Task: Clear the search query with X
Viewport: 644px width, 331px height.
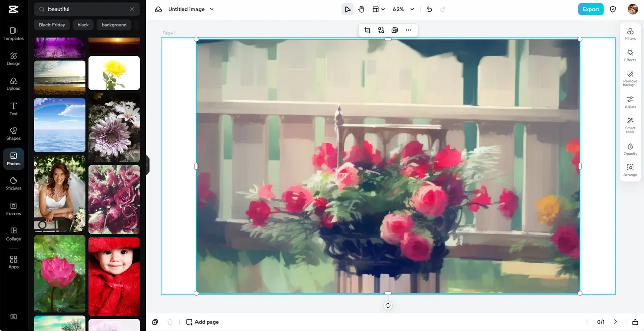Action: click(x=132, y=9)
